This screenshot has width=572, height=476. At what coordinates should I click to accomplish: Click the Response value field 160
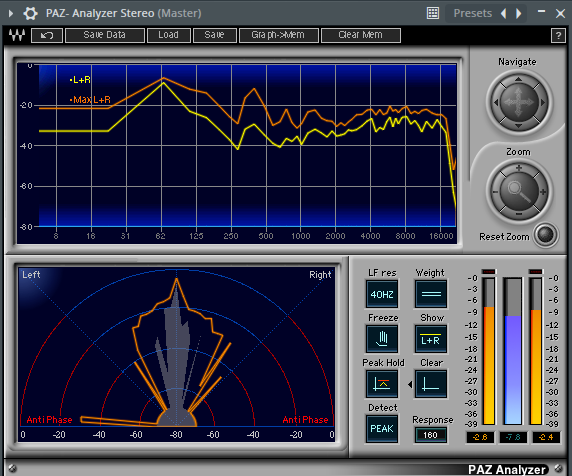430,435
